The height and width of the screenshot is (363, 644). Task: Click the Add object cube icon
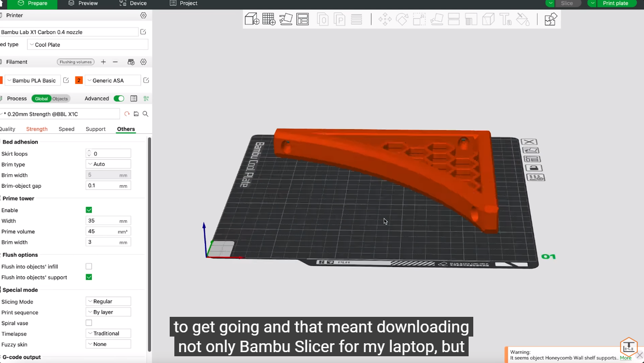coord(252,20)
